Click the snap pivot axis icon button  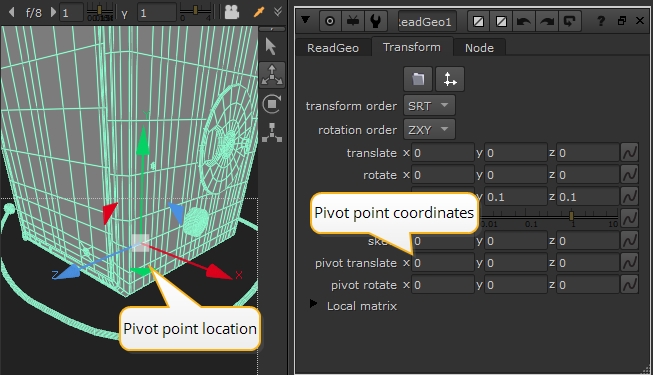pyautogui.click(x=450, y=79)
